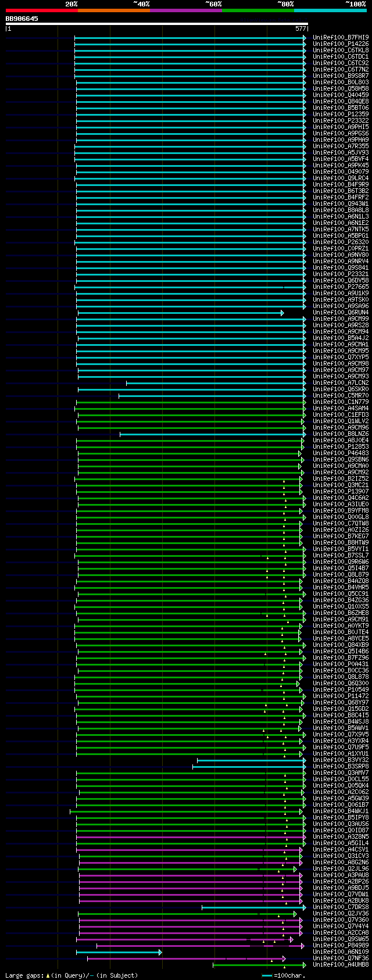Open hit UniRef100_C7QTW8
This screenshot has height=980, width=372.
tap(341, 523)
